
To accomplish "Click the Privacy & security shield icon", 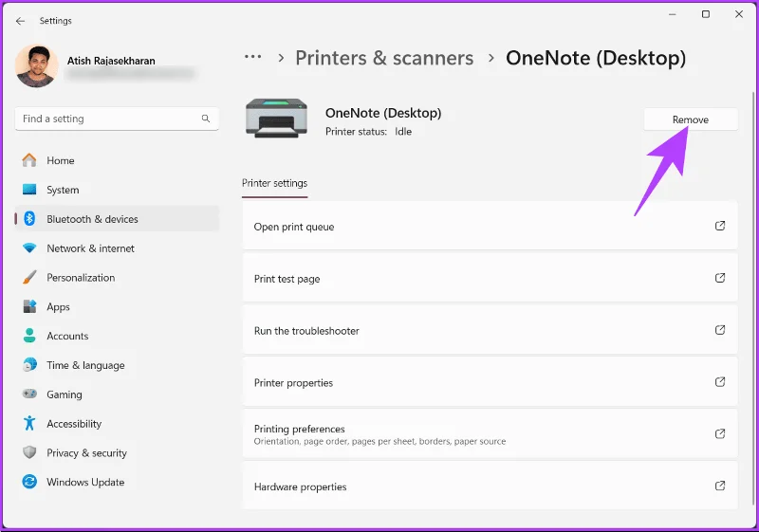I will tap(29, 452).
